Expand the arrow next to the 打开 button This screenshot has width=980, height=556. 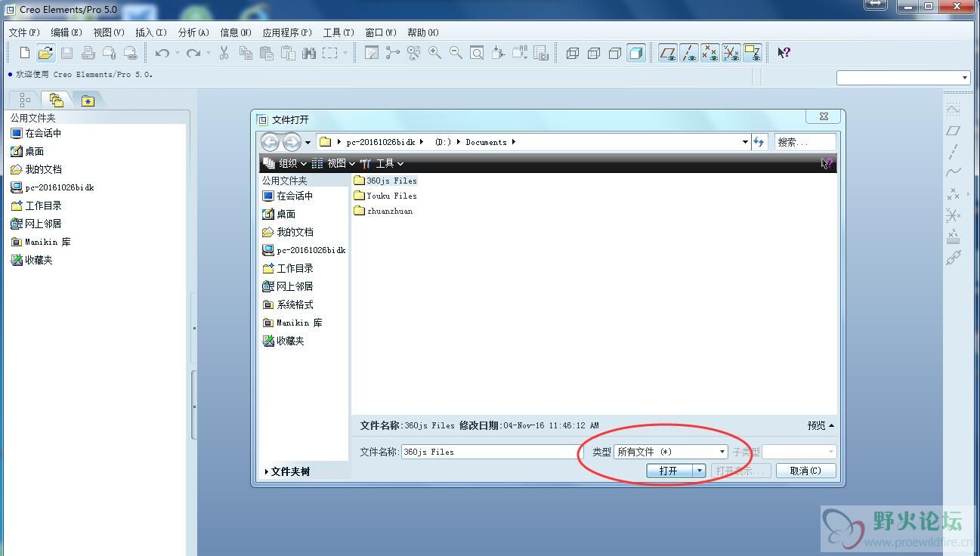pos(700,471)
